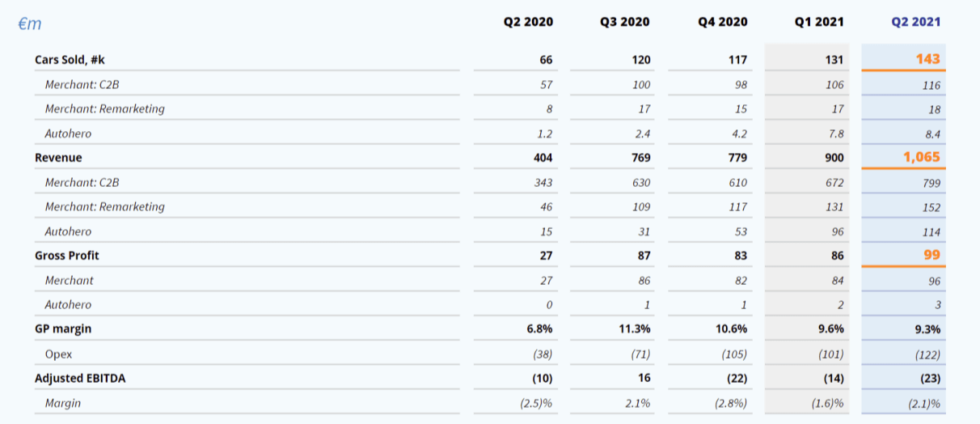Click the orange 143 Cars Sold value
980x424 pixels.
coord(927,59)
